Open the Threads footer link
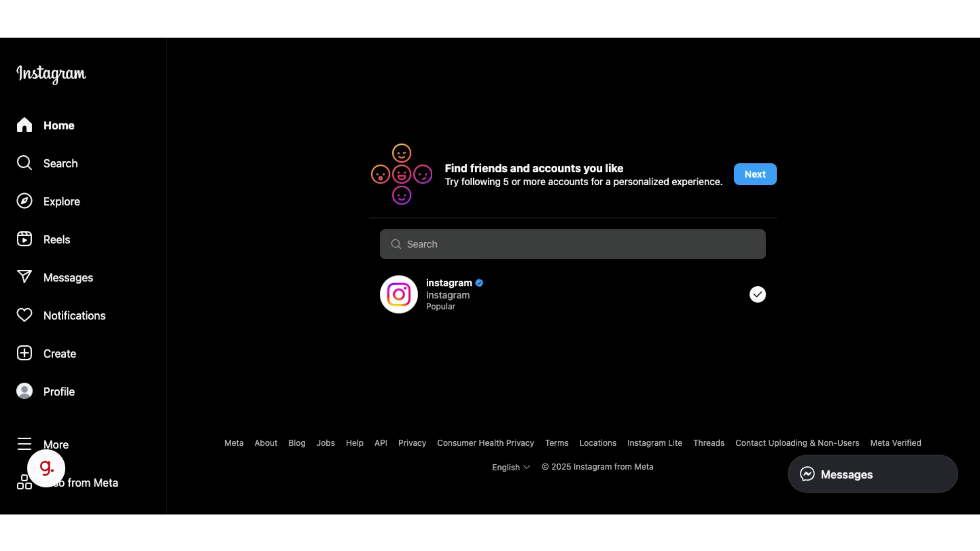This screenshot has width=980, height=551. [x=708, y=443]
